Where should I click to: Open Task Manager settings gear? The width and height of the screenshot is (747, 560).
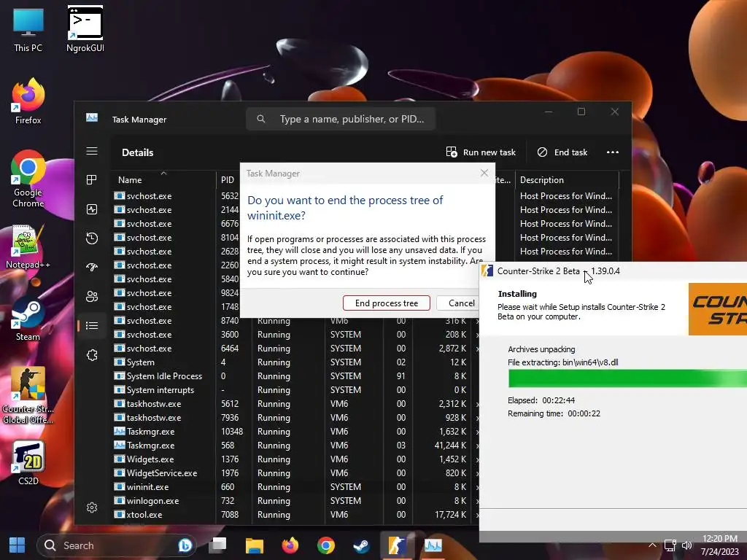[x=92, y=507]
